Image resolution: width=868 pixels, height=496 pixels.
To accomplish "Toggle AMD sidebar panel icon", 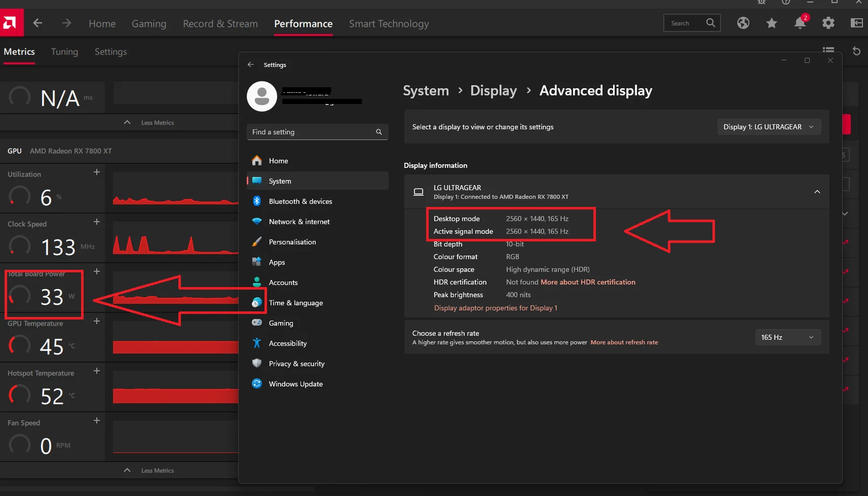I will (x=857, y=23).
